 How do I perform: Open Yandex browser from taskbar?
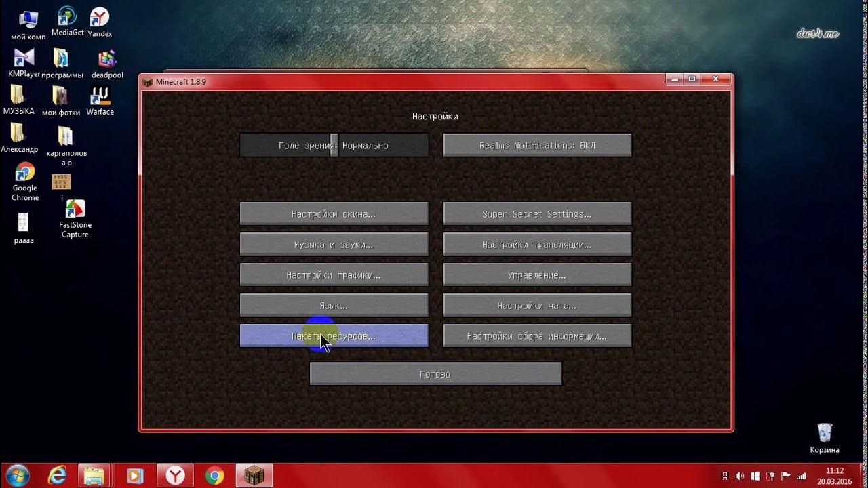(x=175, y=476)
